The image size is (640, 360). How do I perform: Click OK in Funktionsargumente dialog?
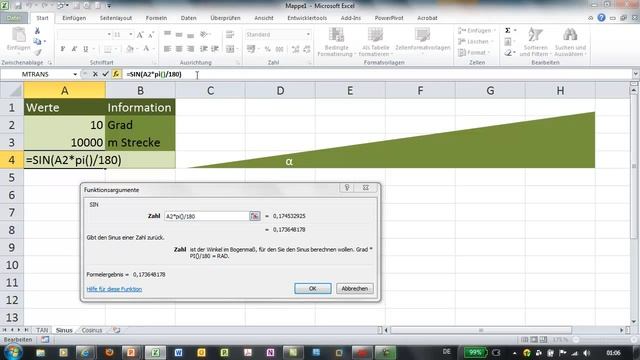pyautogui.click(x=313, y=289)
